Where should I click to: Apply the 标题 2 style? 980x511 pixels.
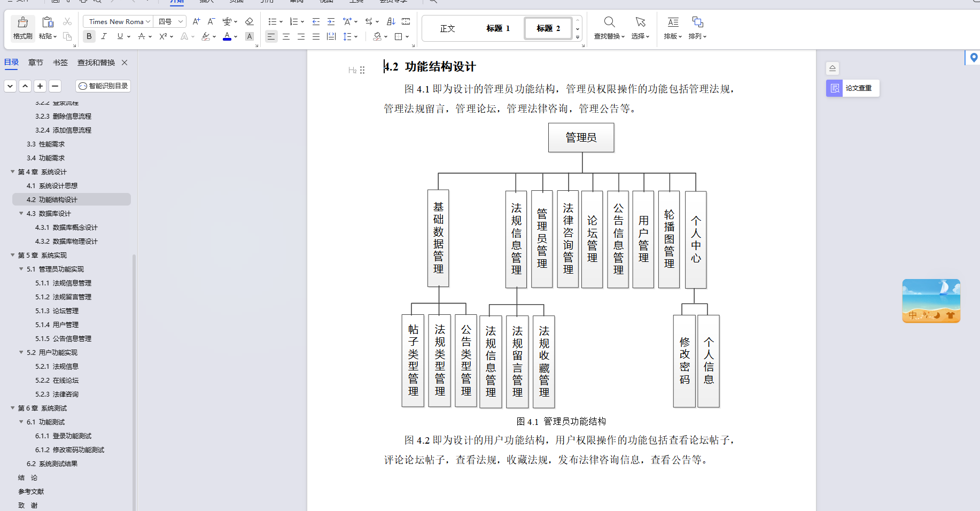(547, 28)
